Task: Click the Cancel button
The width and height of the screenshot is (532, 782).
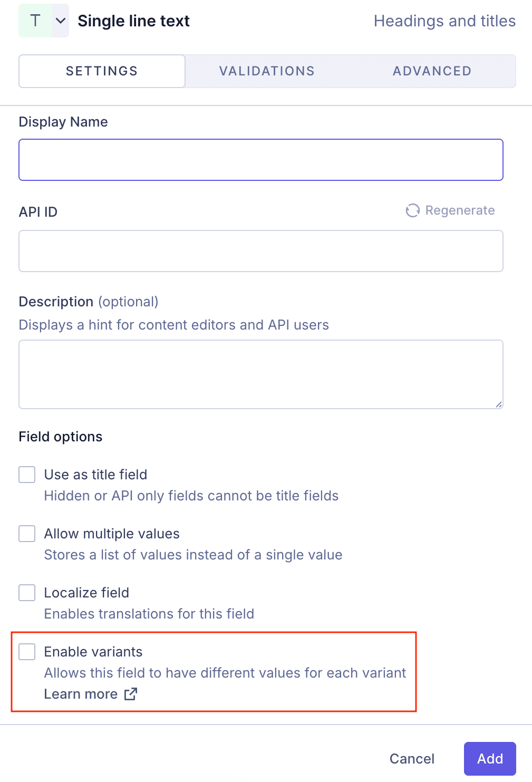Action: [412, 759]
